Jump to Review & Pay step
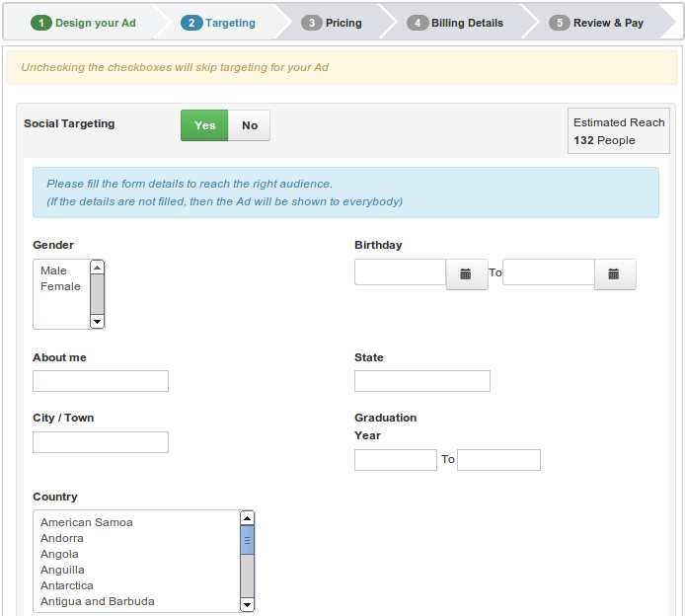The width and height of the screenshot is (685, 616). pyautogui.click(x=598, y=23)
